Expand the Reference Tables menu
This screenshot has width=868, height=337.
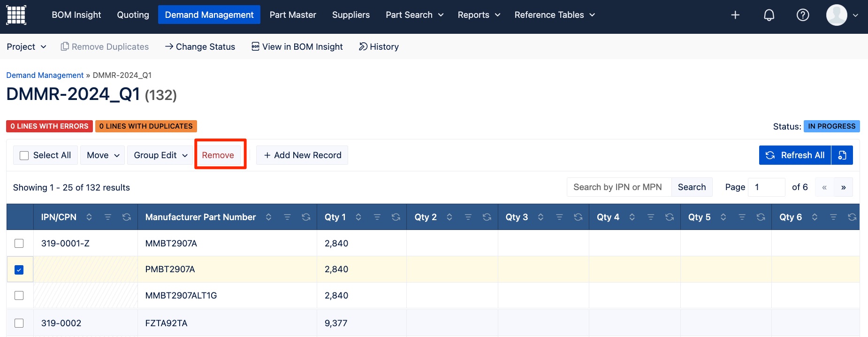point(555,15)
